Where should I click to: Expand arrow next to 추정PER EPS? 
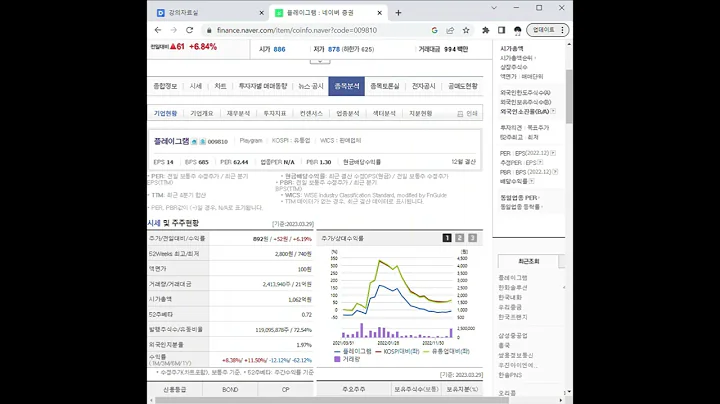pyautogui.click(x=540, y=162)
